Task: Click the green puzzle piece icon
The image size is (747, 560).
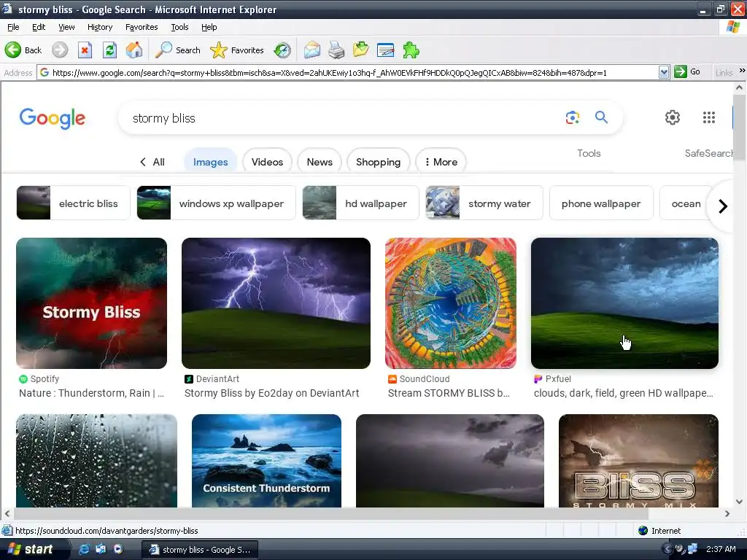Action: pos(411,50)
